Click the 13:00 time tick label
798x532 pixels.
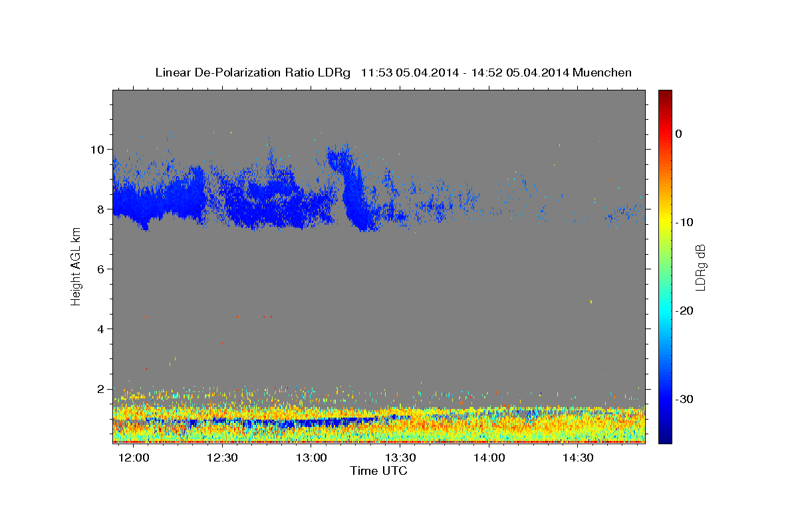(311, 458)
